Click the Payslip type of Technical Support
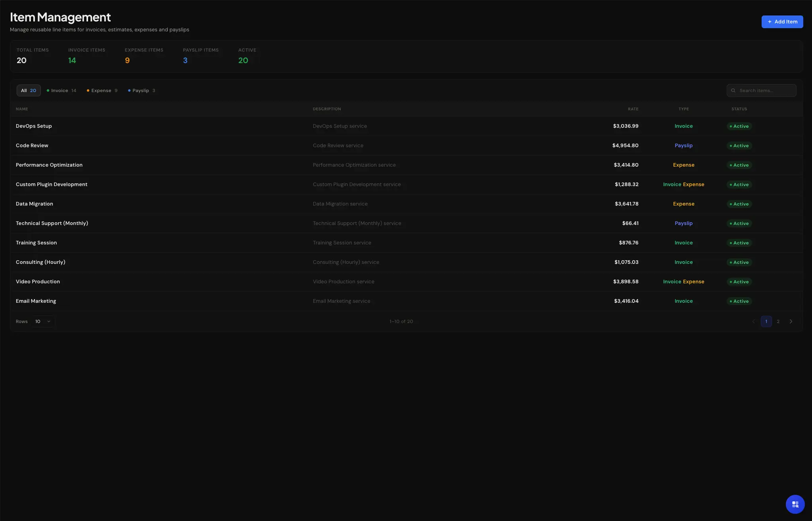This screenshot has height=521, width=812. (683, 223)
